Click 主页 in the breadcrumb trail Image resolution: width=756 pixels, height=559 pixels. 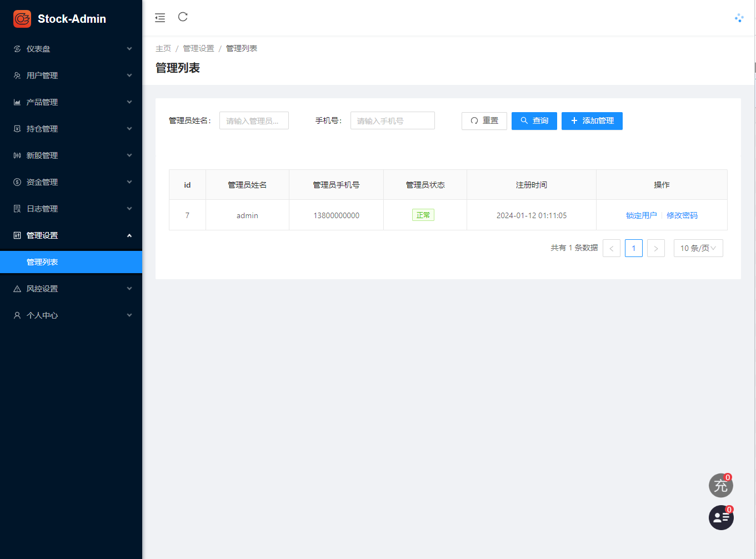pyautogui.click(x=163, y=48)
